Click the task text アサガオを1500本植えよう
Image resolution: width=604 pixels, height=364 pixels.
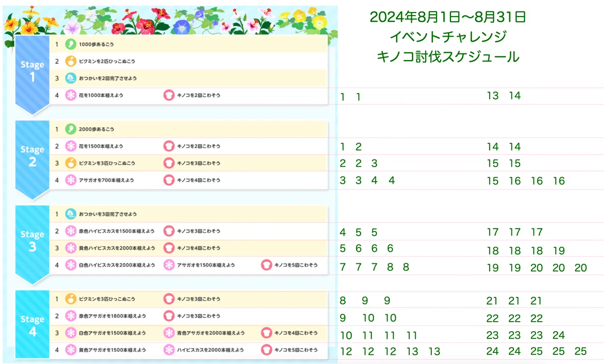[205, 265]
